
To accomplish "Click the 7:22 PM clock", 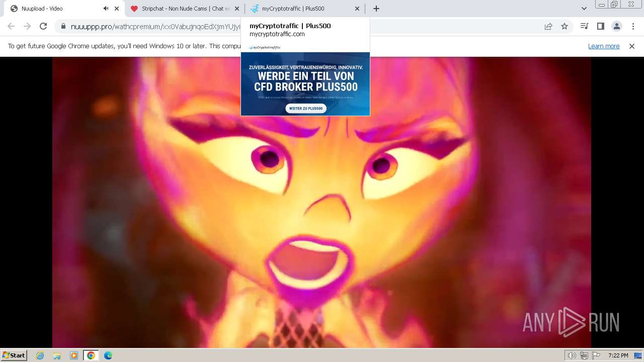I will [x=618, y=355].
